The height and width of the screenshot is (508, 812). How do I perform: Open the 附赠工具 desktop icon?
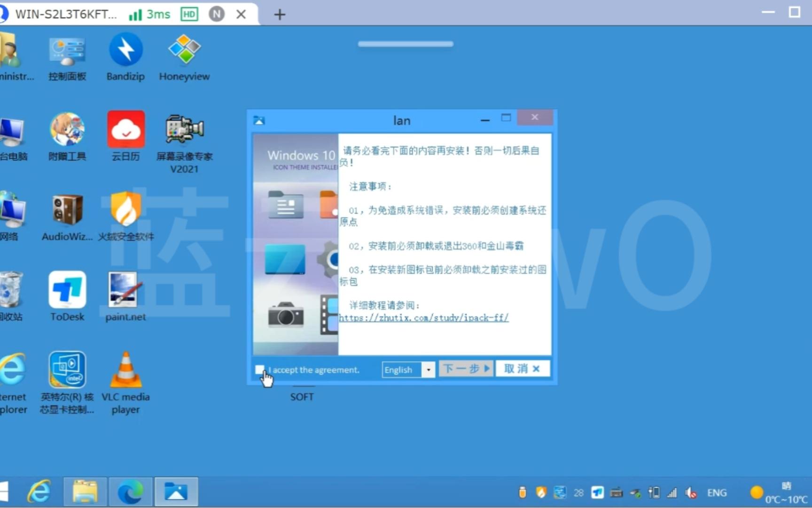(67, 137)
